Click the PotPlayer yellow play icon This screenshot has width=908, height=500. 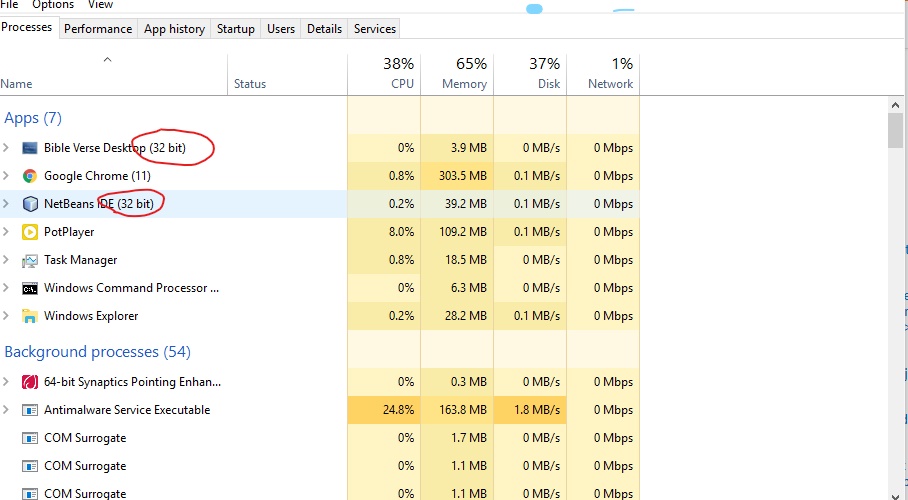pos(30,232)
